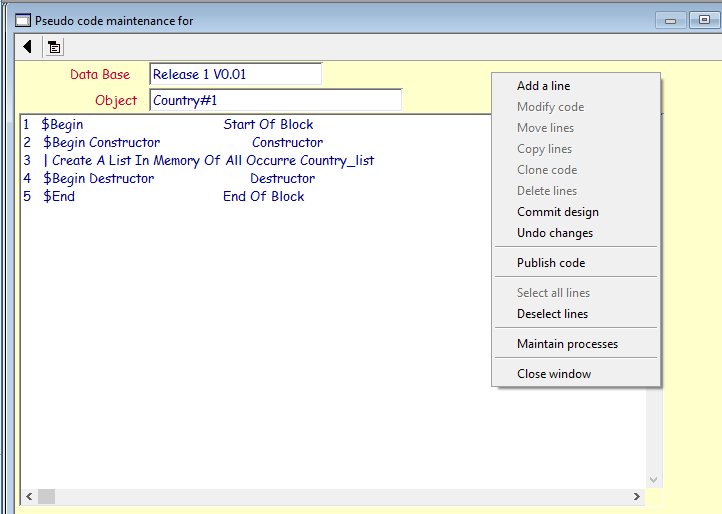This screenshot has width=722, height=514.
Task: Select line 2 '$Begin Constructor'
Action: pos(101,143)
